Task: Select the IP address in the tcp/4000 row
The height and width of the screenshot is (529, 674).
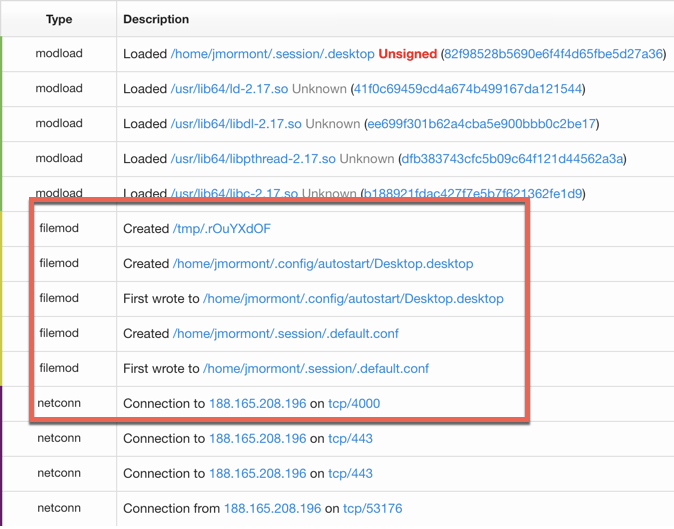Action: click(257, 404)
